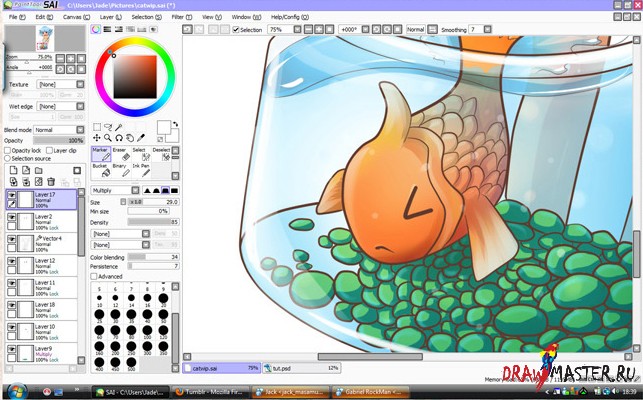Screen dimensions: 643x400
Task: Open the first brush [None] shape dropdown
Action: [x=120, y=234]
